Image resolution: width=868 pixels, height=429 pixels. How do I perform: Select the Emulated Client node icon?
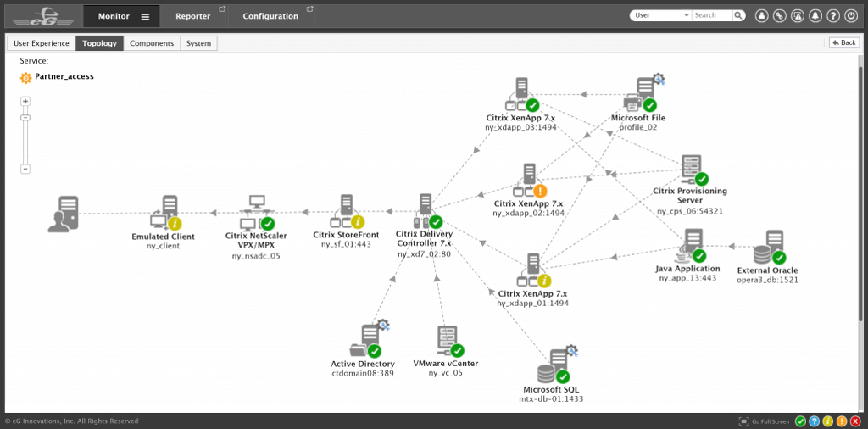click(x=166, y=213)
